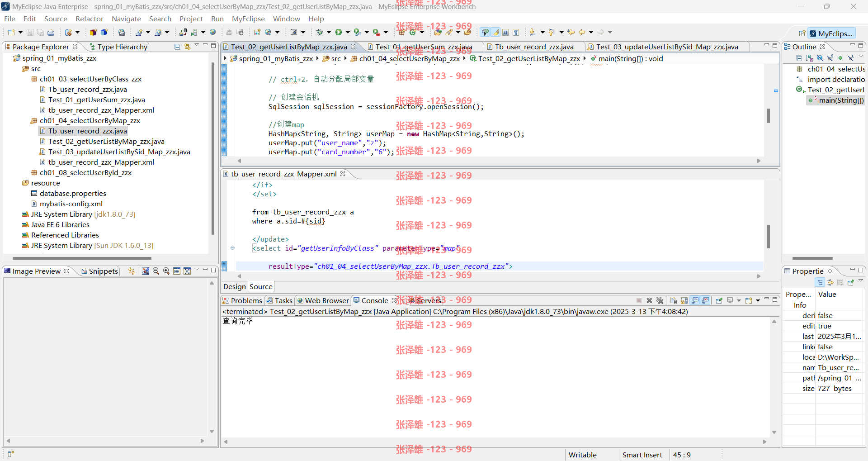The image size is (868, 461).
Task: Click the Pin Console icon
Action: point(719,300)
